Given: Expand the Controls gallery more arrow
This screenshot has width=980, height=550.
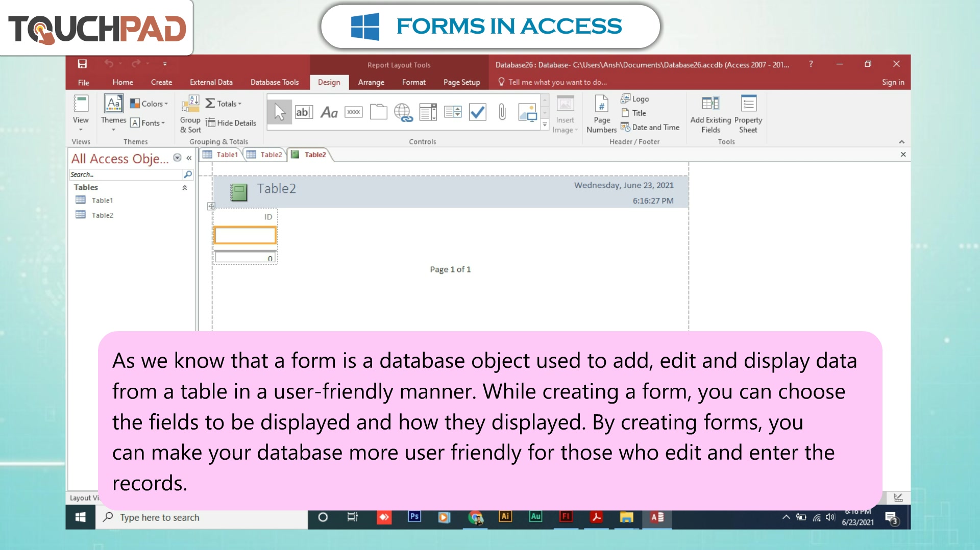Looking at the screenshot, I should click(x=545, y=124).
